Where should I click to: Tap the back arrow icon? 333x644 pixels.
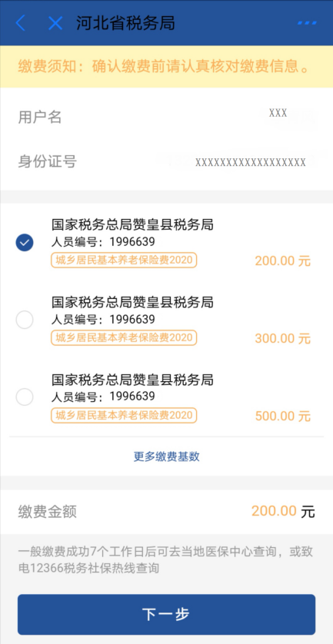[x=21, y=23]
